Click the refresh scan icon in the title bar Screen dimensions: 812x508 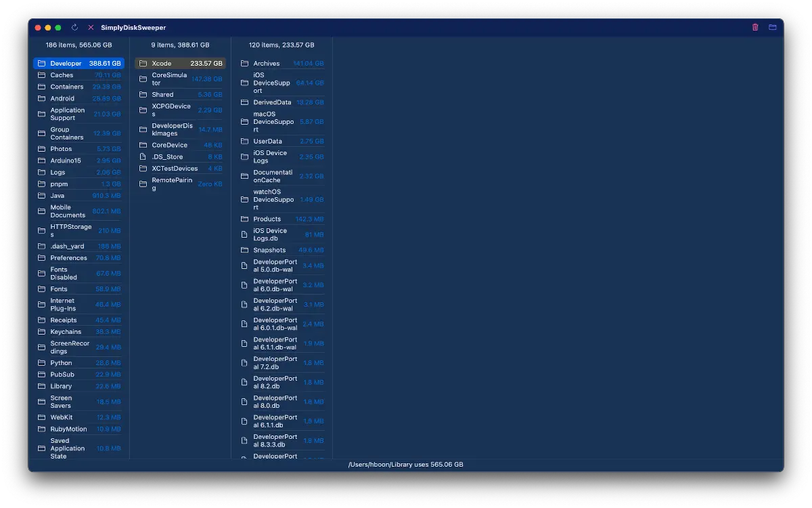74,28
